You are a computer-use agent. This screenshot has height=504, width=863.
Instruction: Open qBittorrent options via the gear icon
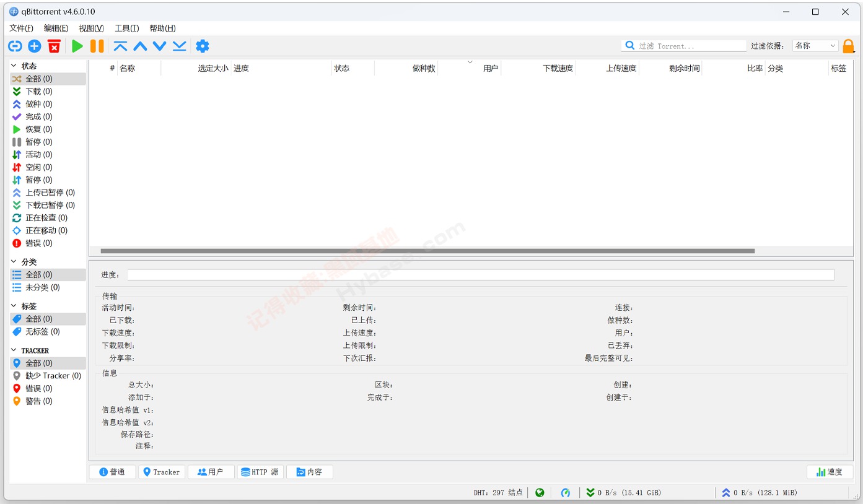[x=201, y=46]
